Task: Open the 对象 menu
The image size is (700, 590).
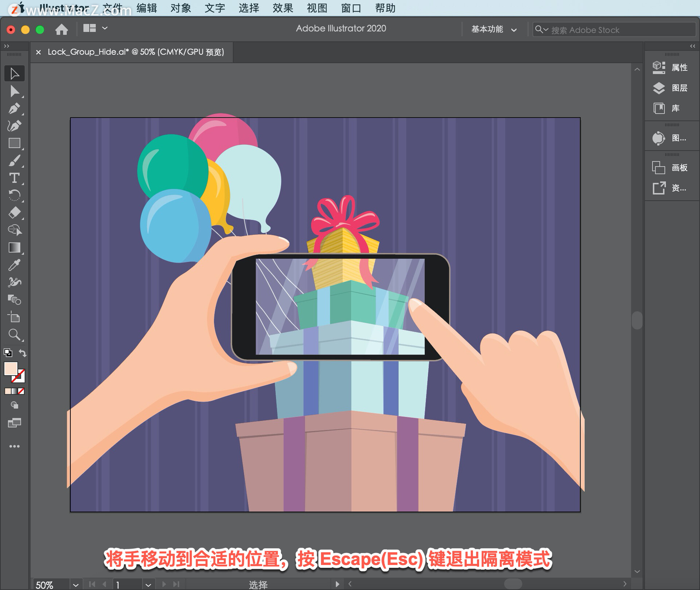Action: pos(180,8)
